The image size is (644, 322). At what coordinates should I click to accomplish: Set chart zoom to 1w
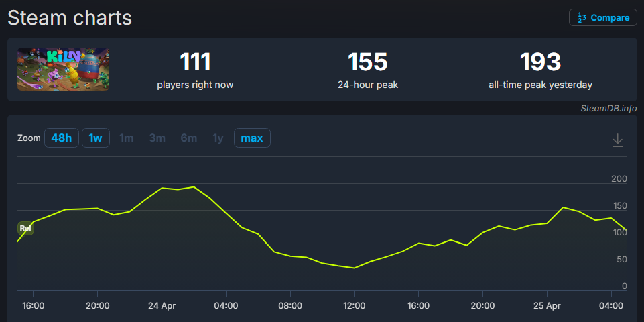96,138
